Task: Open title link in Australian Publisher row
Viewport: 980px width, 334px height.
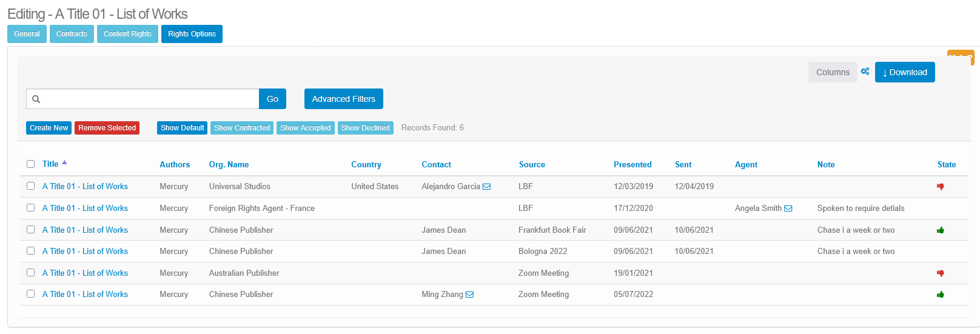Action: (x=85, y=273)
